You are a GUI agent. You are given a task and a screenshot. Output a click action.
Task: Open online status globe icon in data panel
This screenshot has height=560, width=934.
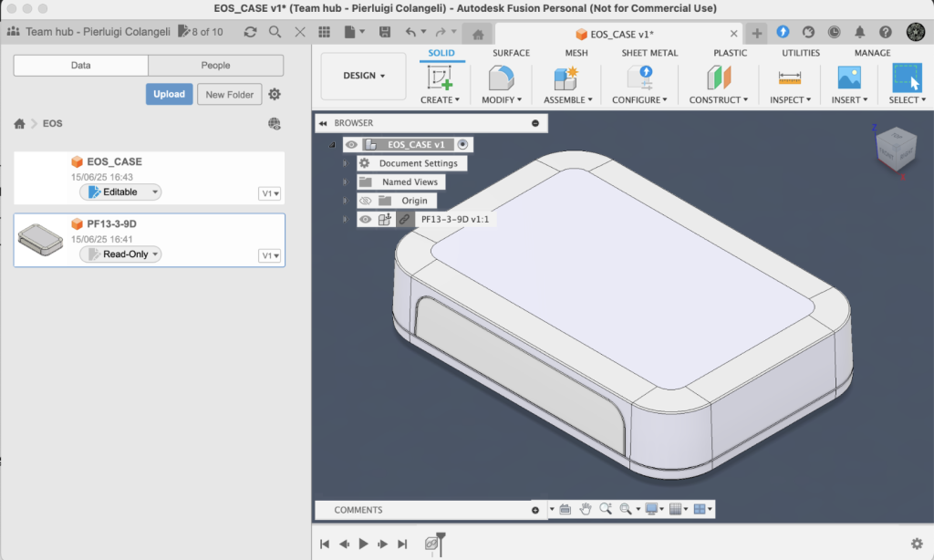(x=274, y=123)
